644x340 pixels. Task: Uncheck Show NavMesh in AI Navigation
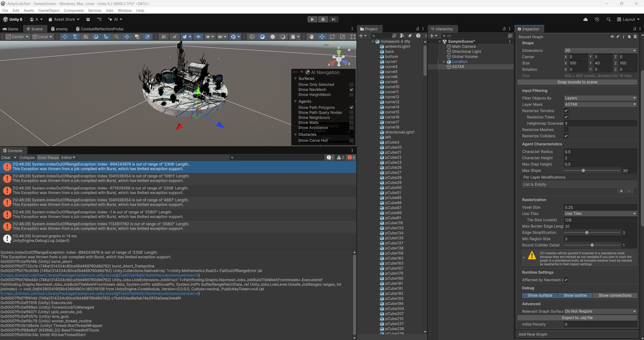pyautogui.click(x=351, y=90)
